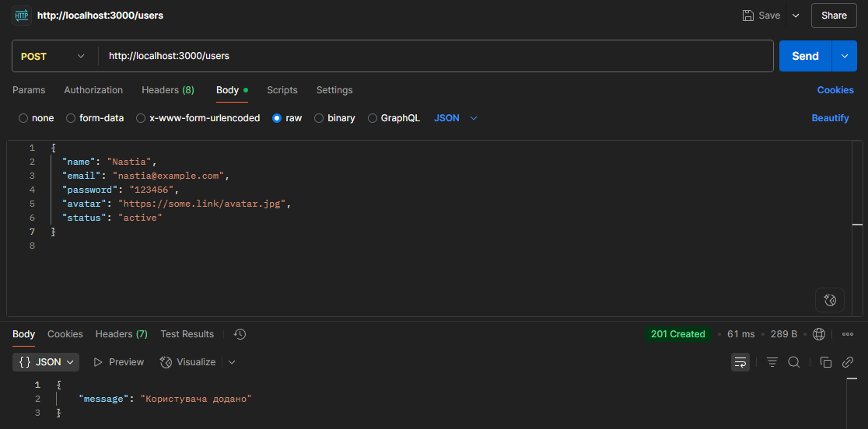Screen dimensions: 868x429
Task: Open the response filter icon
Action: pos(772,362)
